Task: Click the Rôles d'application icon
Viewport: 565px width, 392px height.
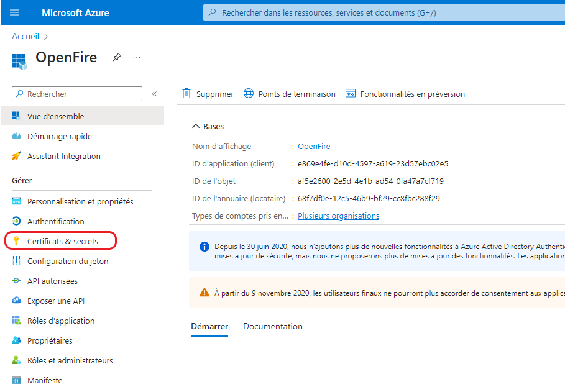Action: click(x=16, y=321)
